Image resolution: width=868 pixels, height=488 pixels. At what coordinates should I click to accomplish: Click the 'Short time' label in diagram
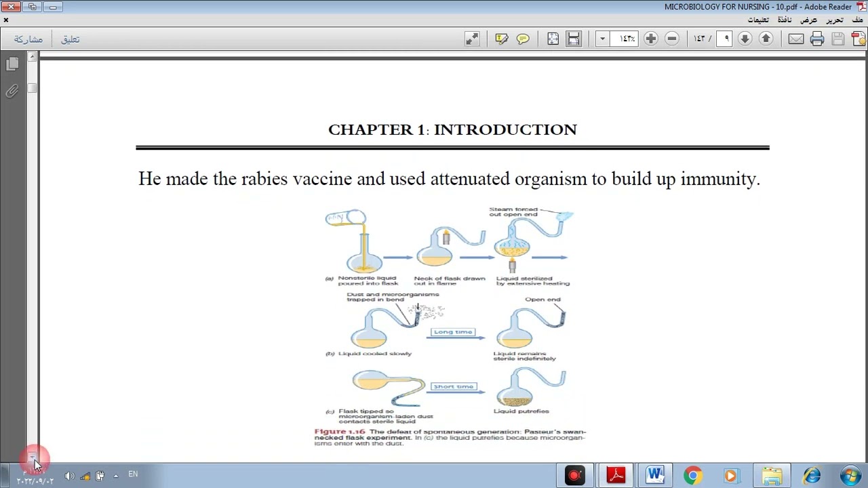click(453, 386)
